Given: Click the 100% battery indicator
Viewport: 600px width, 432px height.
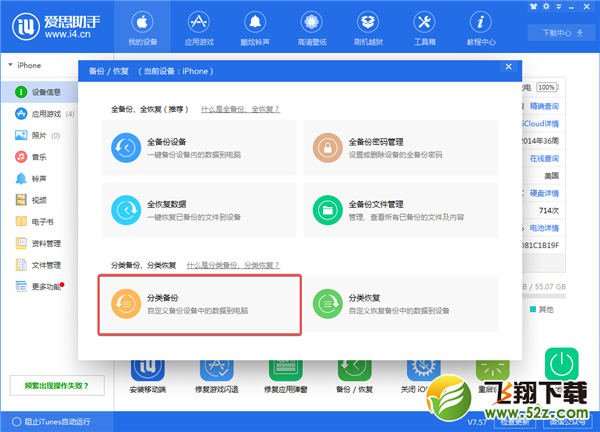Looking at the screenshot, I should coord(547,87).
